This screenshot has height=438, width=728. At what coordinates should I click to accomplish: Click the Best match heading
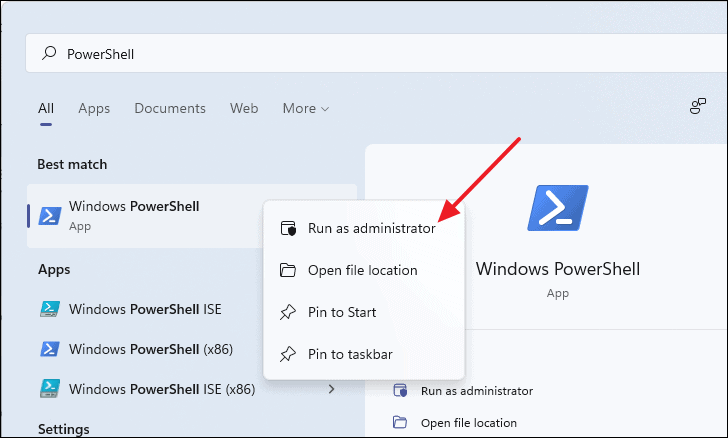pyautogui.click(x=72, y=164)
